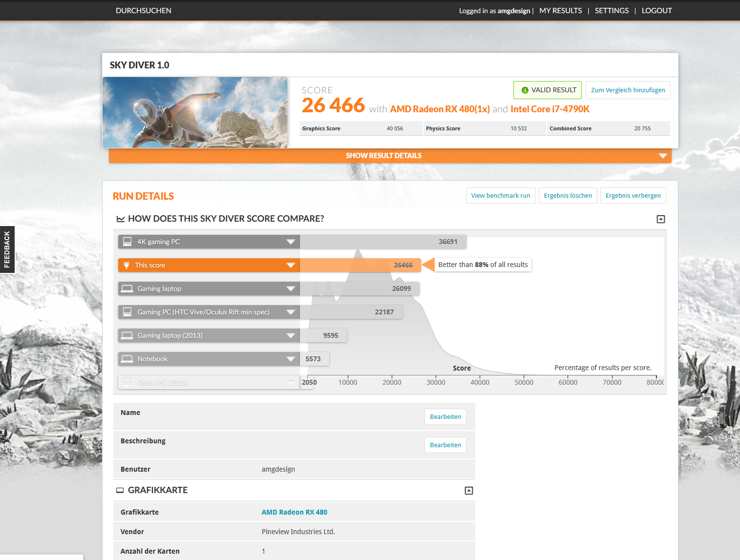Open AMD Radeon RX 480(1x) link in score
Viewport: 740px width, 560px height.
pos(440,109)
